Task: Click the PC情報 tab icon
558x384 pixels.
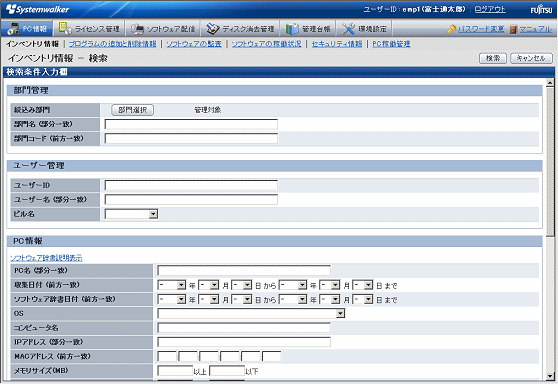Action: (14, 29)
